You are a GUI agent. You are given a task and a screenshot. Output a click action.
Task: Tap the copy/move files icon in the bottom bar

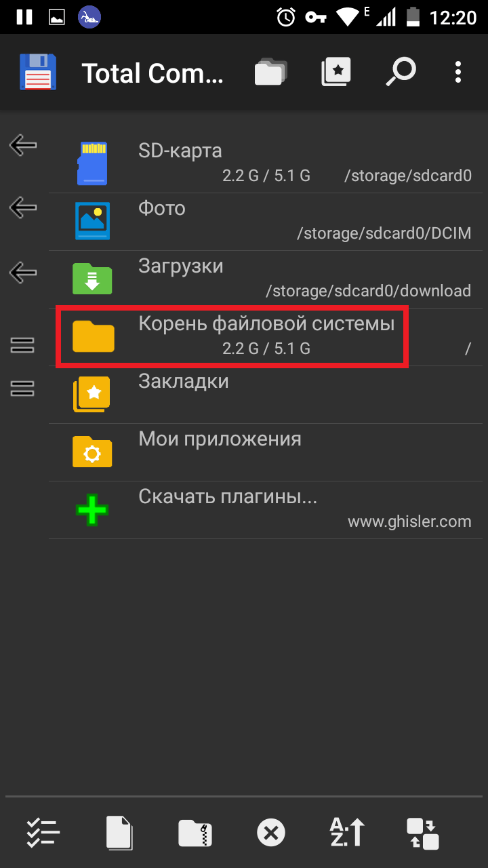tap(119, 832)
